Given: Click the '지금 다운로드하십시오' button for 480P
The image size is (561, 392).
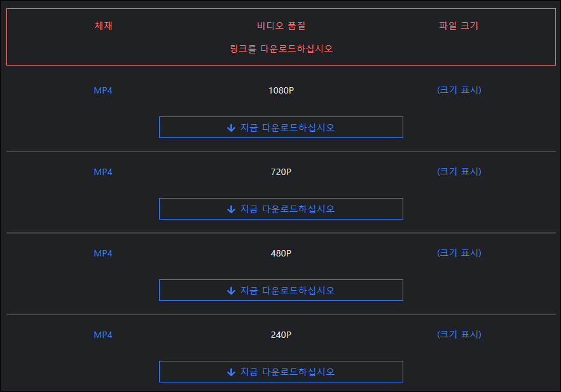Looking at the screenshot, I should click(280, 290).
